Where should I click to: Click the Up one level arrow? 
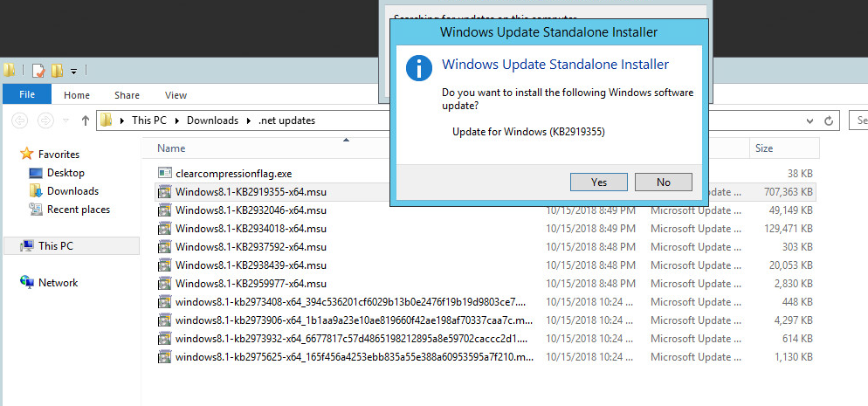point(86,120)
